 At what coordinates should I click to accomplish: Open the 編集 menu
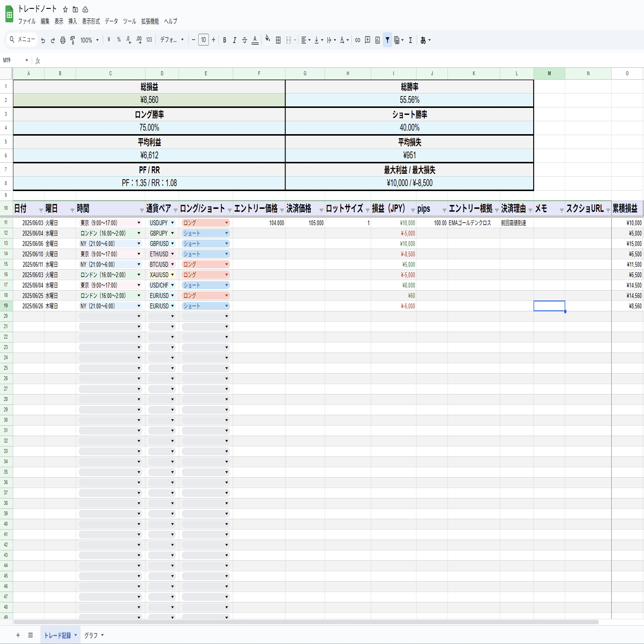pyautogui.click(x=45, y=21)
